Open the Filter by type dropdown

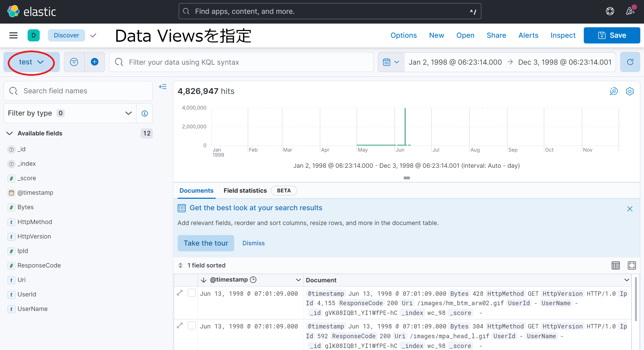click(x=70, y=114)
